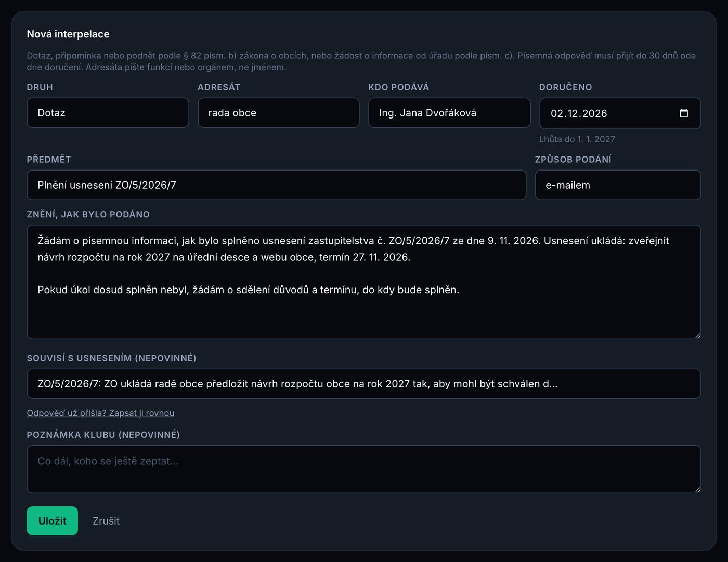Click the Doručeno date field value
The height and width of the screenshot is (562, 728).
(579, 113)
